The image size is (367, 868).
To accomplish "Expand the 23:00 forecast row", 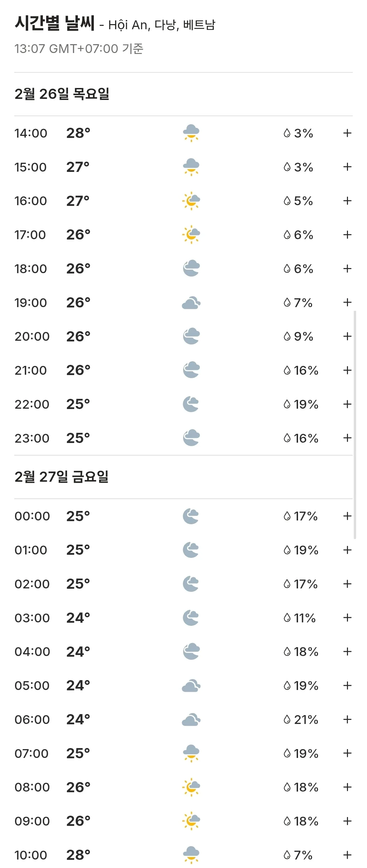I will (347, 438).
